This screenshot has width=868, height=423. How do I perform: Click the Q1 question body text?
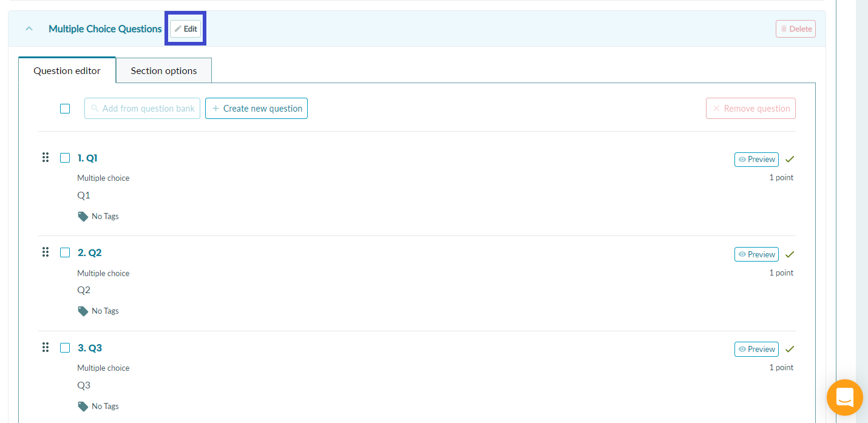pos(84,195)
